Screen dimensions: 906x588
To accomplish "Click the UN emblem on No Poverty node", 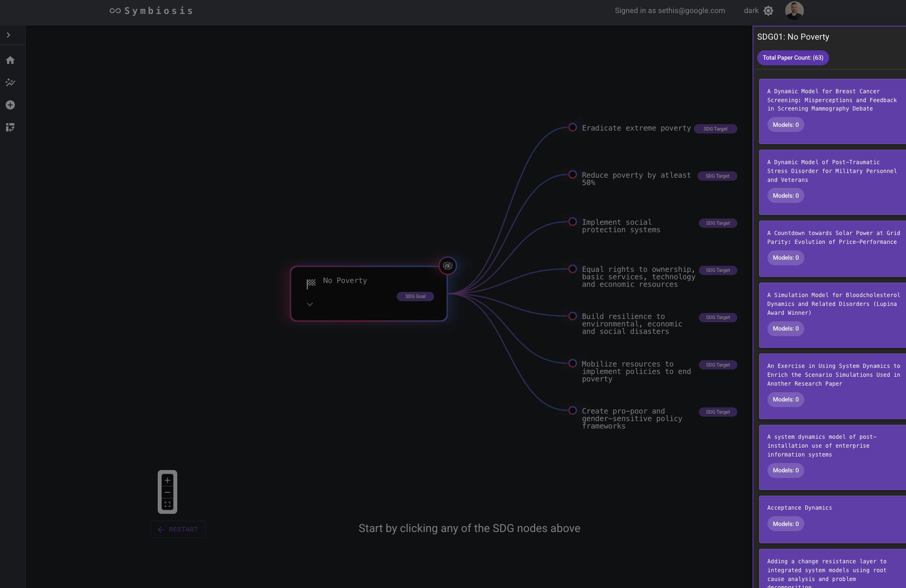I will coord(447,266).
